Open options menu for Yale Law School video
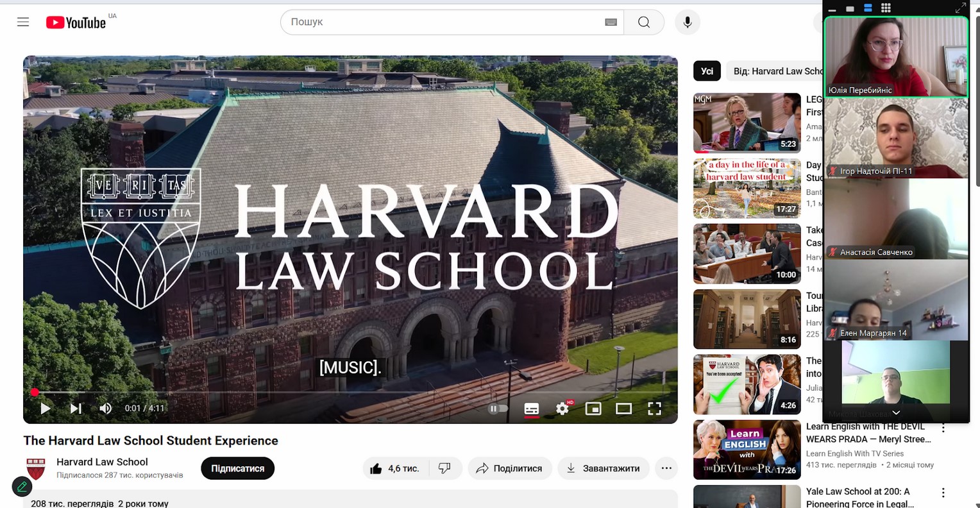 coord(943,493)
